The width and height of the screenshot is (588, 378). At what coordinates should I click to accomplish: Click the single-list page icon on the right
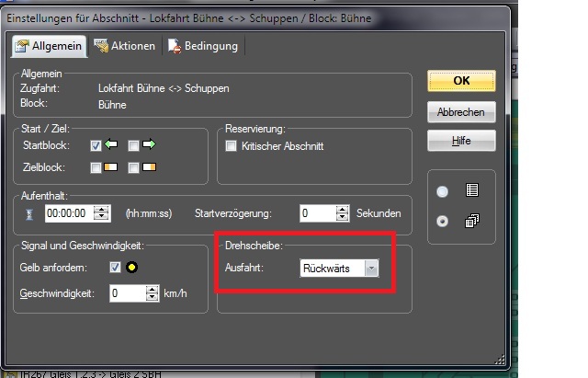(x=472, y=191)
